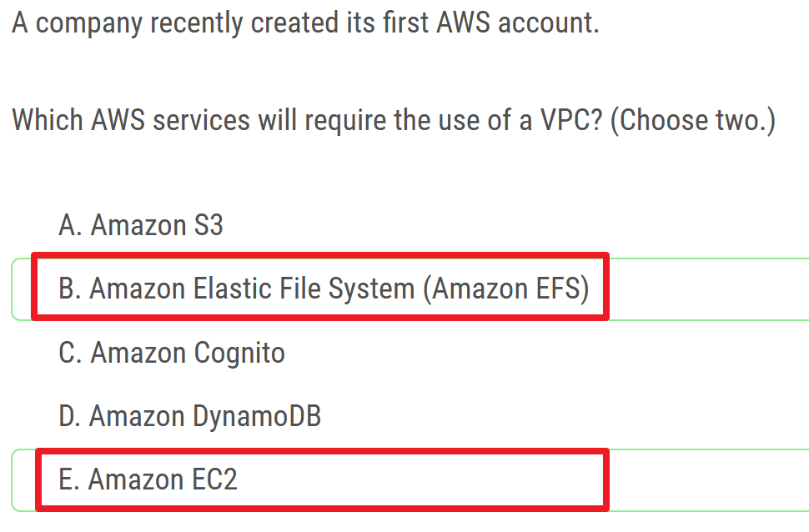Select answer A. Amazon S3

[141, 225]
